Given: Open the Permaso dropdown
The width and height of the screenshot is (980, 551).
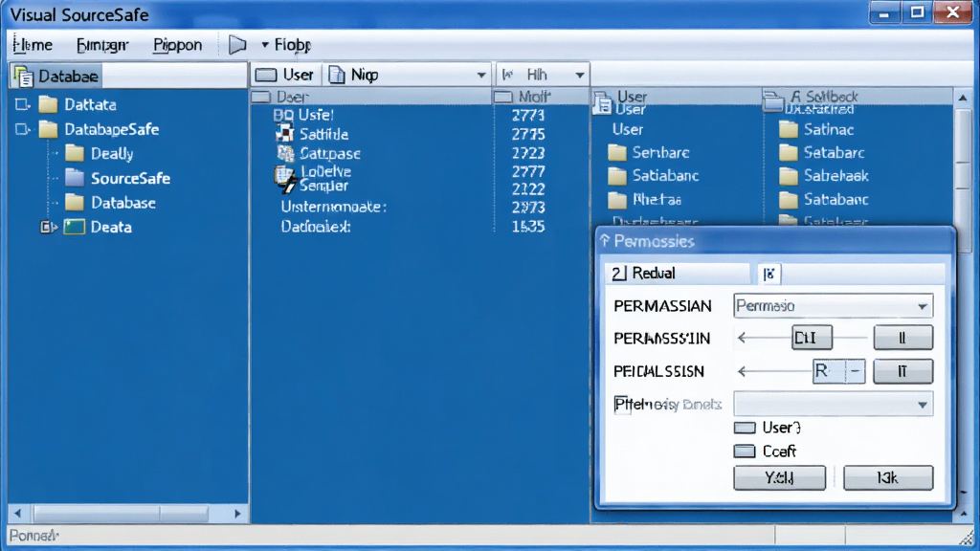Looking at the screenshot, I should tap(834, 306).
